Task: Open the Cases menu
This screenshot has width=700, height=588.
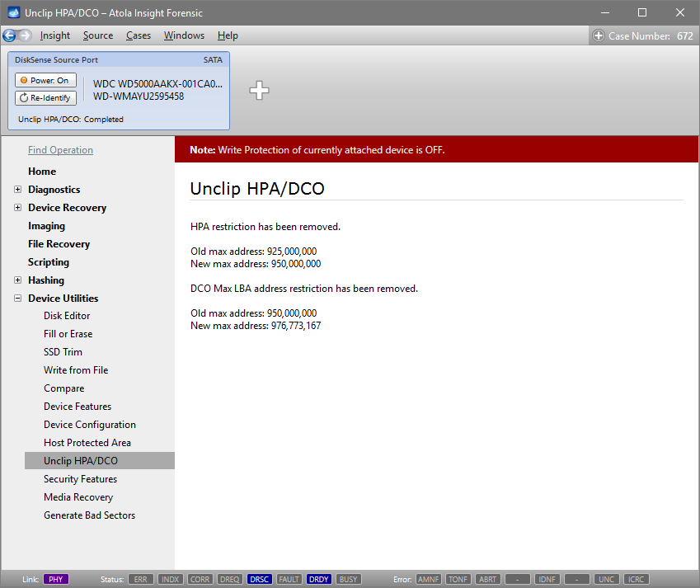Action: [x=139, y=35]
